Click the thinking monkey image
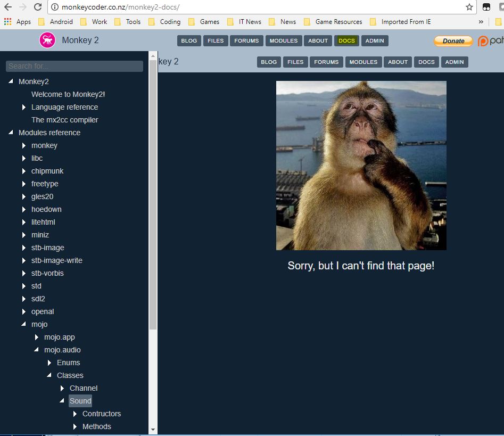The height and width of the screenshot is (436, 504). click(361, 165)
